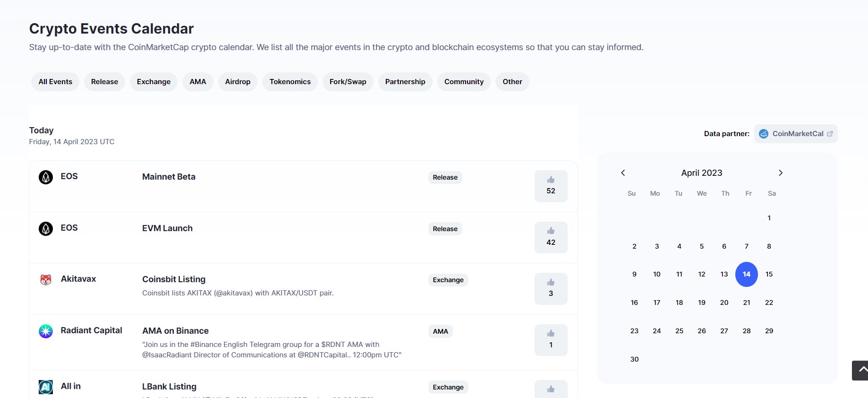Click the Akitavax coin name
The height and width of the screenshot is (398, 868).
pyautogui.click(x=78, y=279)
